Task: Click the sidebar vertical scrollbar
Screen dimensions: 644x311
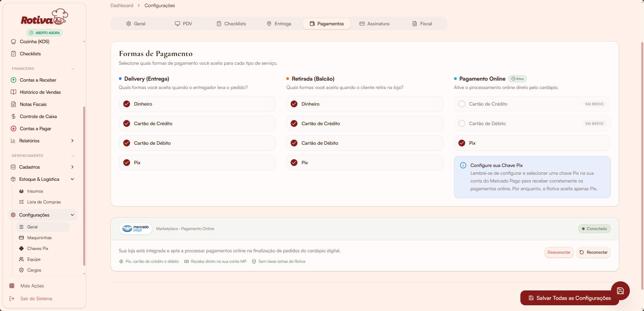Action: pos(84,186)
